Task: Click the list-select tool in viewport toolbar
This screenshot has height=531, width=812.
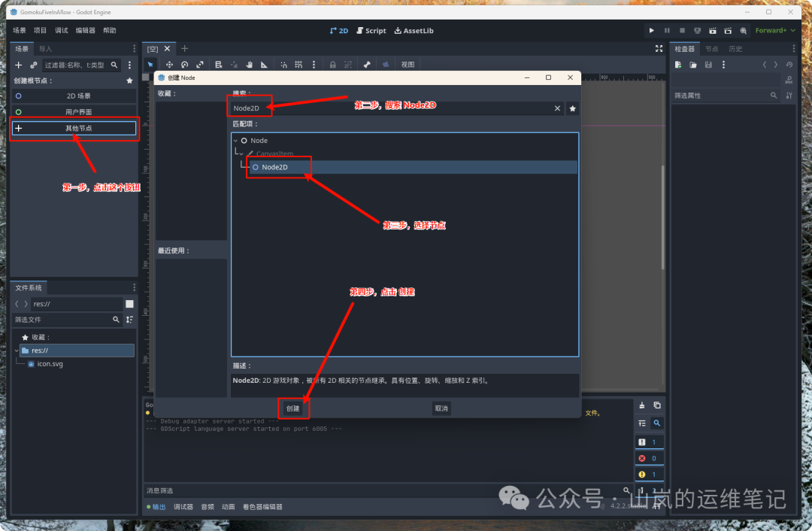Action: tap(219, 65)
